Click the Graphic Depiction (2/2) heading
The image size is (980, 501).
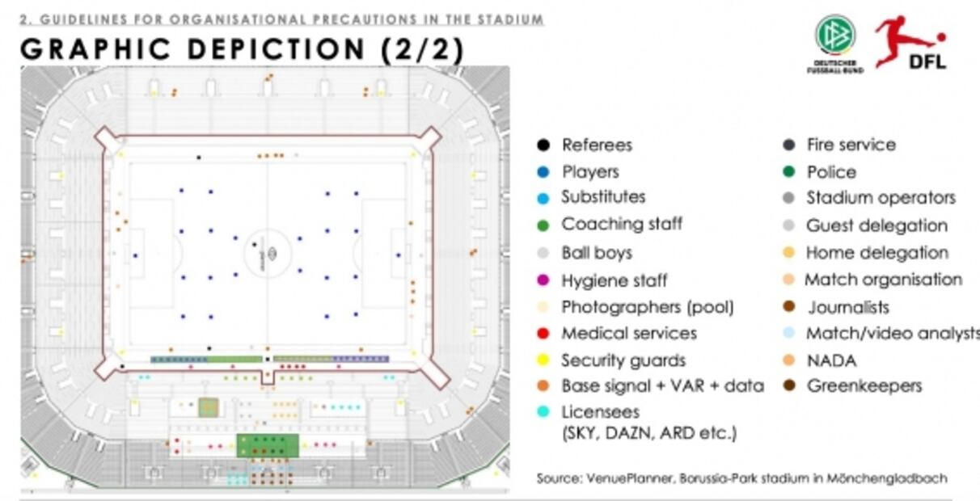click(x=242, y=50)
